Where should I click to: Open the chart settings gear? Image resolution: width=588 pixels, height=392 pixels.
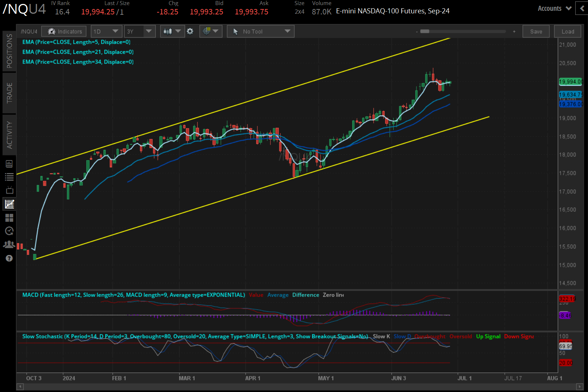[190, 31]
